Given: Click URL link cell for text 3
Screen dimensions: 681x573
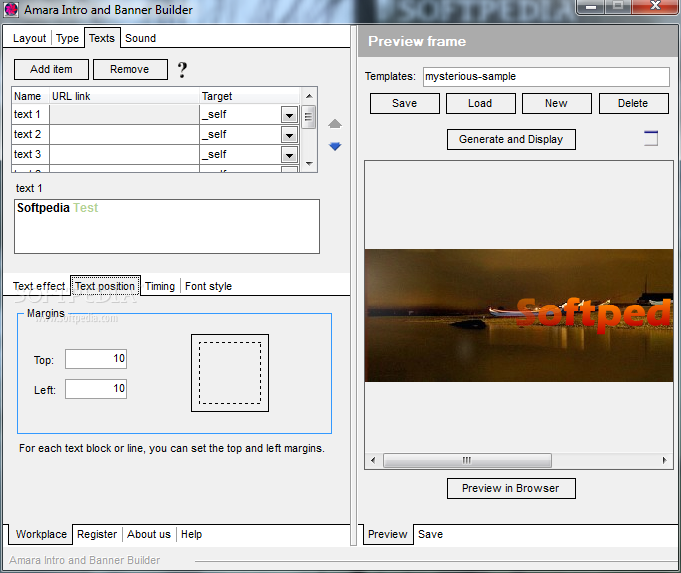Looking at the screenshot, I should tap(124, 154).
